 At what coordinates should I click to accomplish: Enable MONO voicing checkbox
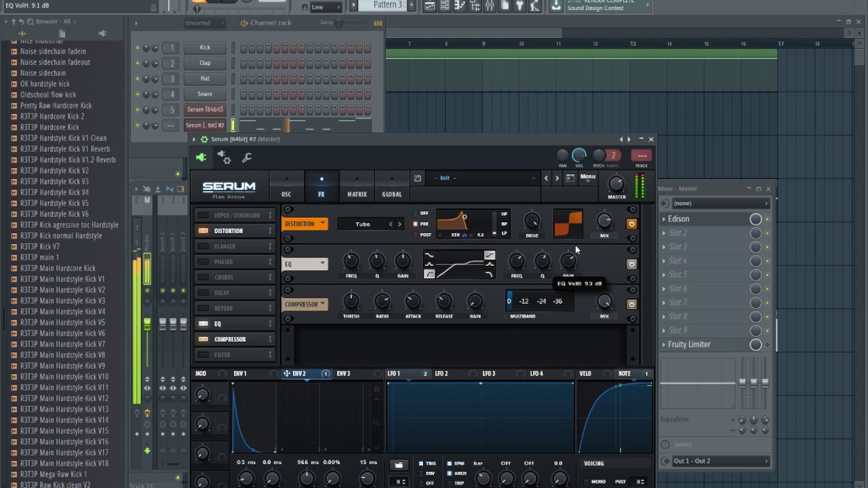tap(586, 481)
